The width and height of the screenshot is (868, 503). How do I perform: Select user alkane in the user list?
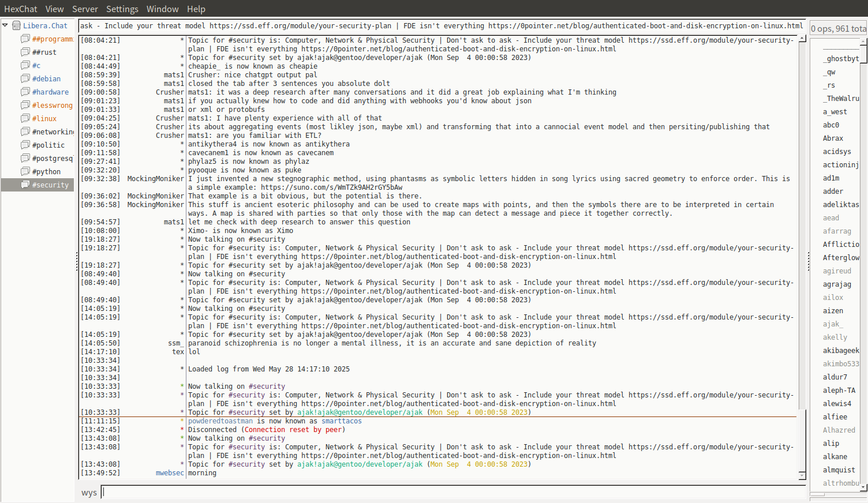pos(835,457)
